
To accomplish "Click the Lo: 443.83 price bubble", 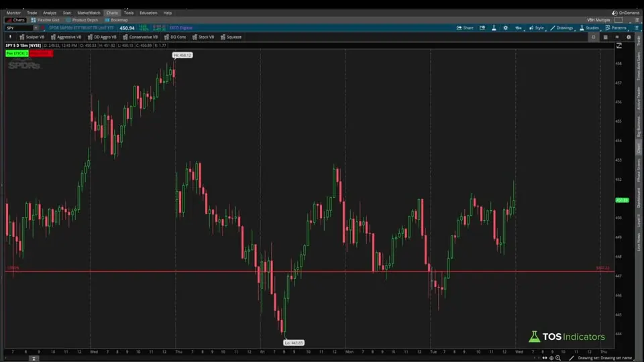I will click(294, 343).
